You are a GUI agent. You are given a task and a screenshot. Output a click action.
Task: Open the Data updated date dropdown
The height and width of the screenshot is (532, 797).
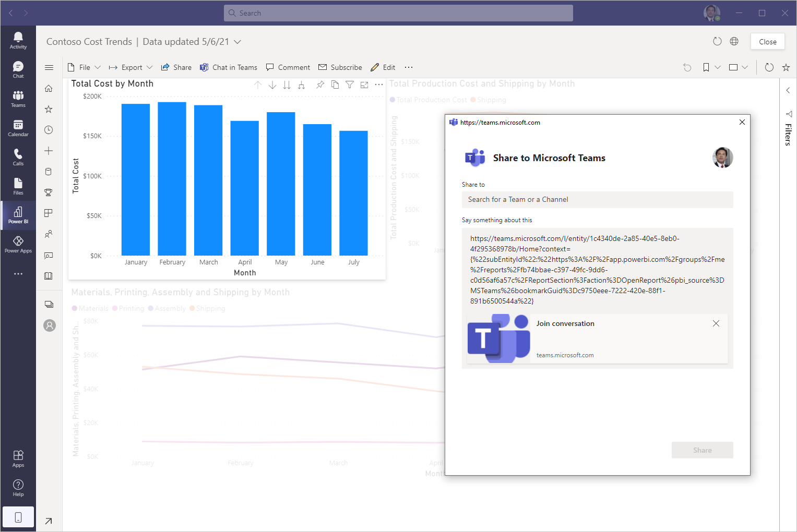[x=238, y=42]
